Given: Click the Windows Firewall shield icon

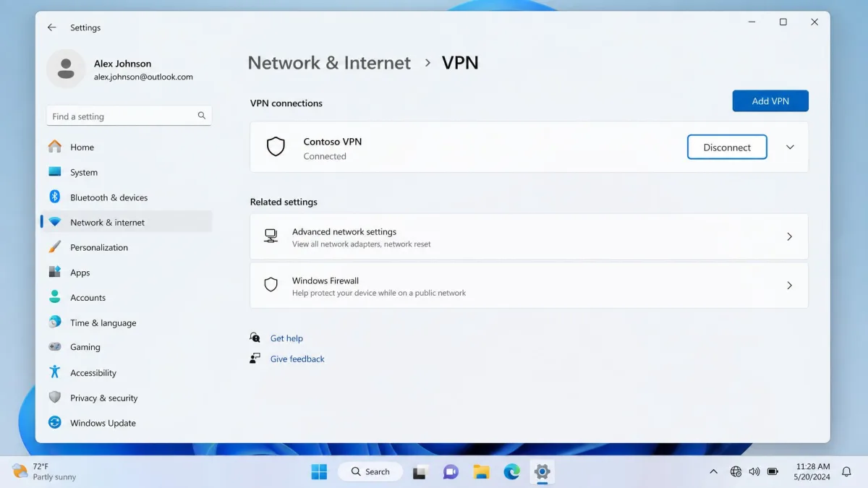Looking at the screenshot, I should 271,285.
